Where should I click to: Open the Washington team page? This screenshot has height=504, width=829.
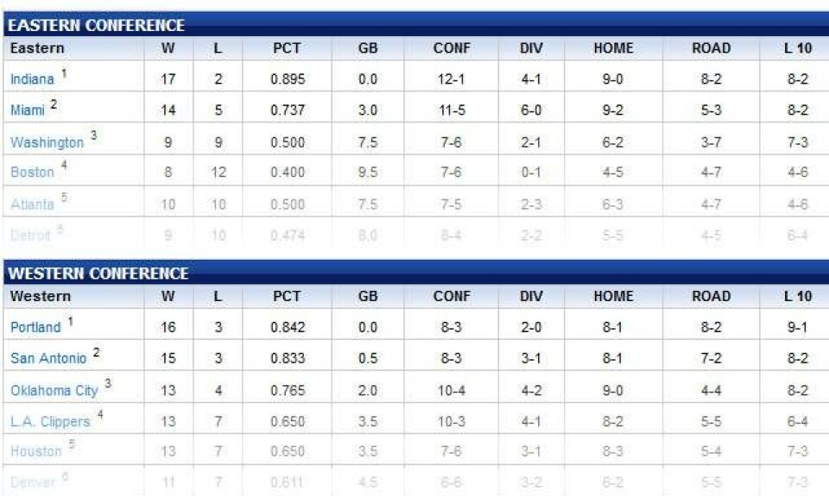pos(47,142)
